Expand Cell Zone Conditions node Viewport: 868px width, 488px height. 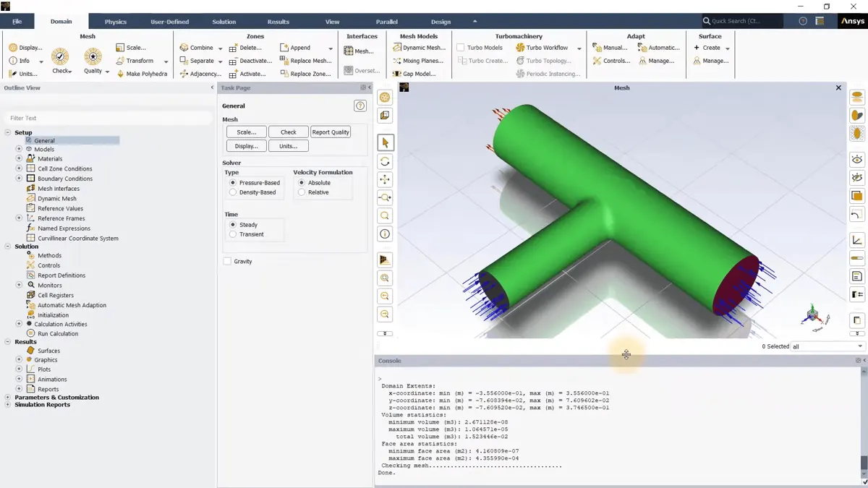click(19, 168)
